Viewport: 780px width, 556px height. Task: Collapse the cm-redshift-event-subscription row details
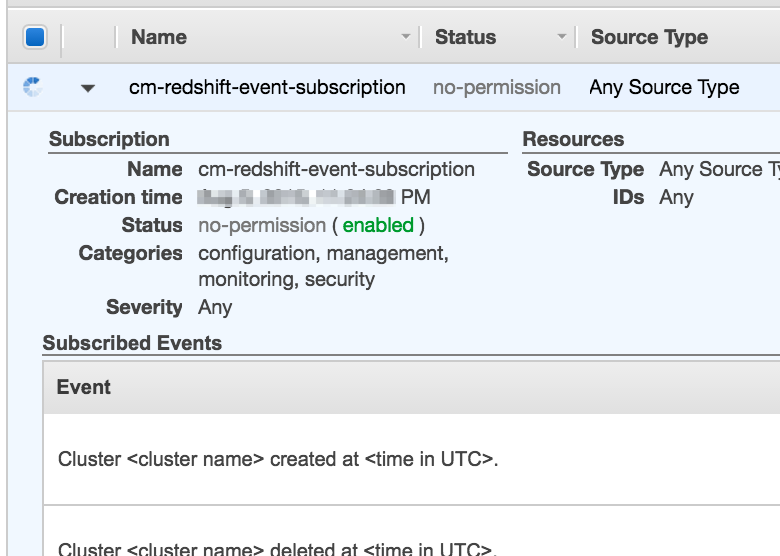[x=88, y=89]
